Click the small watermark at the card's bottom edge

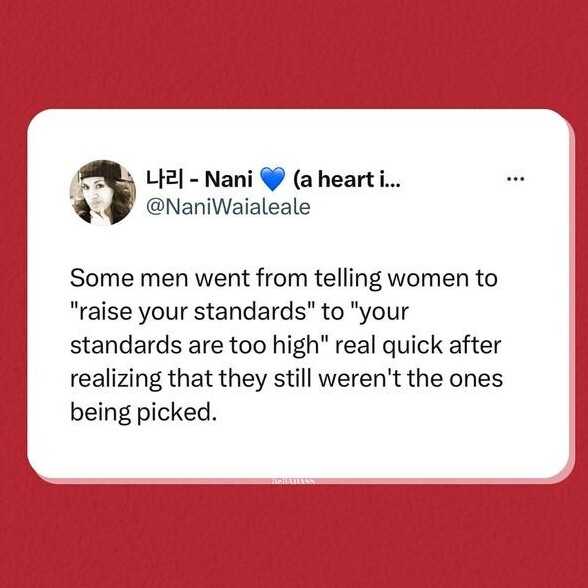(x=292, y=481)
